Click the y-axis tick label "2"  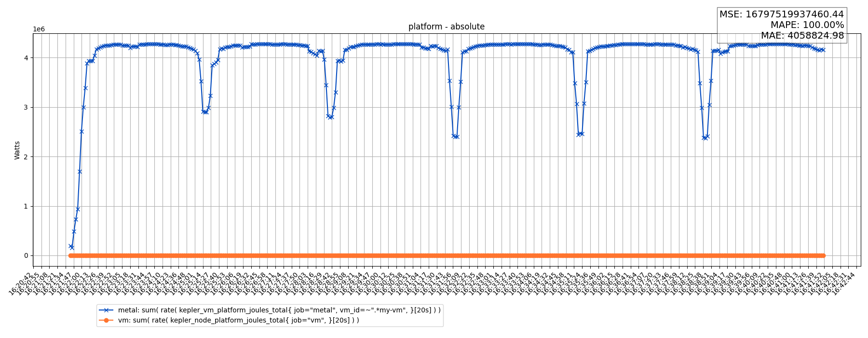(x=27, y=157)
